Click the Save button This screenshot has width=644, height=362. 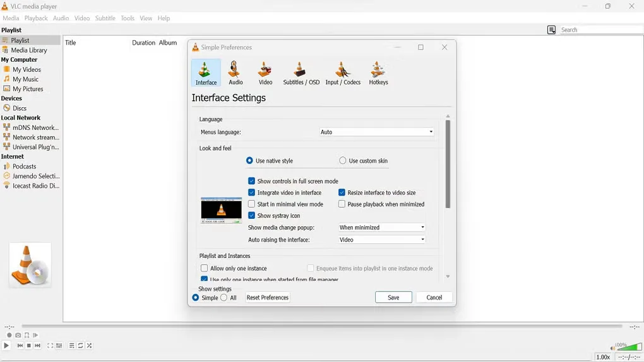tap(393, 298)
